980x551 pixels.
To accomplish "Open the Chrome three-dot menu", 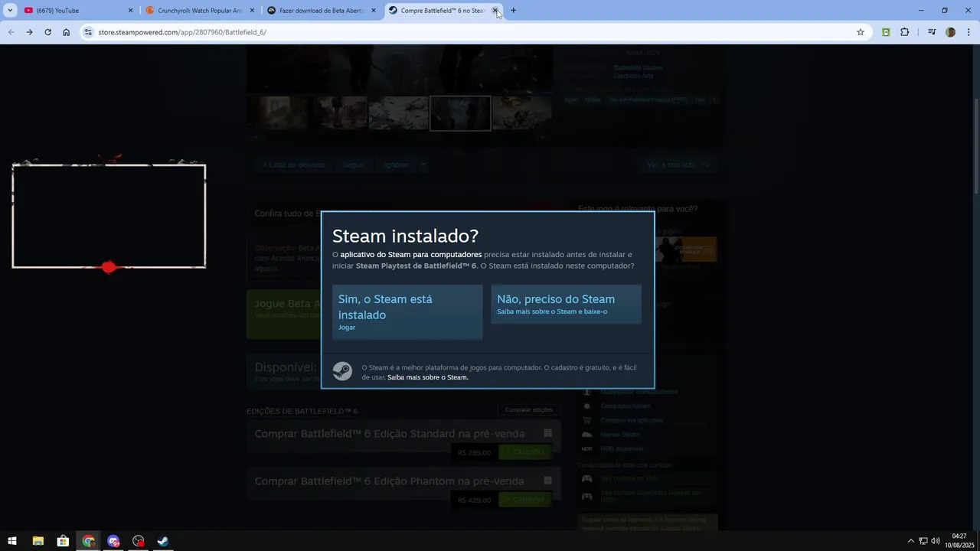I will (x=969, y=32).
